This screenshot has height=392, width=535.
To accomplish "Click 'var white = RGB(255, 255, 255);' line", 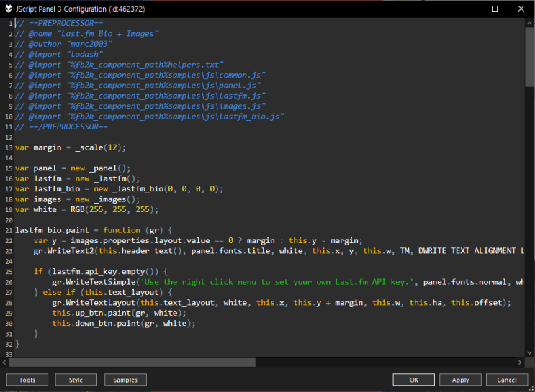I will pyautogui.click(x=86, y=209).
